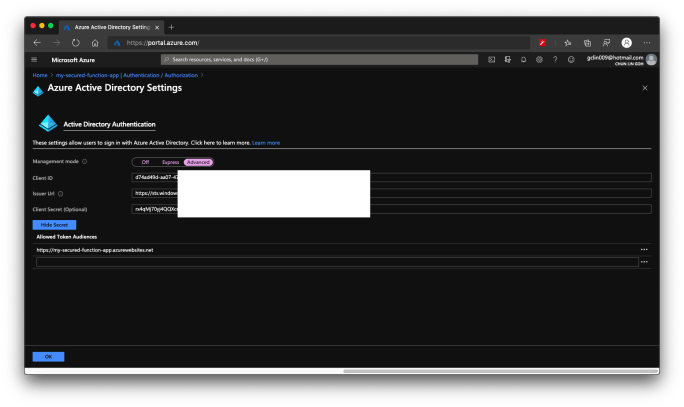The height and width of the screenshot is (407, 684).
Task: Open browser settings ellipsis menu
Action: (x=646, y=43)
